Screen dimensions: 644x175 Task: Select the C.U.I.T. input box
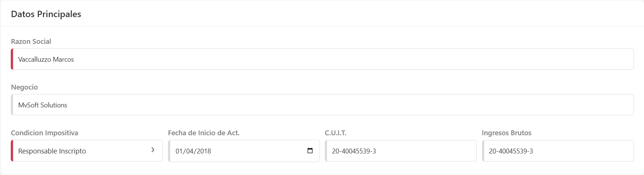coord(400,151)
